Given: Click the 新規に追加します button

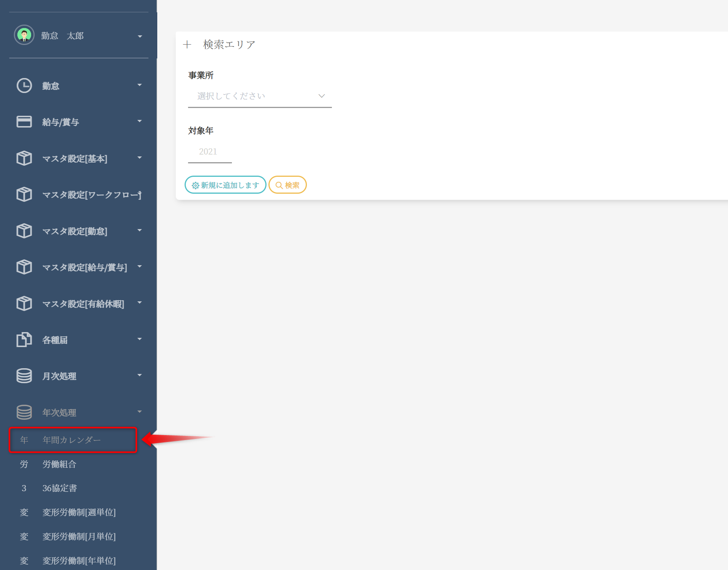Looking at the screenshot, I should pos(225,185).
